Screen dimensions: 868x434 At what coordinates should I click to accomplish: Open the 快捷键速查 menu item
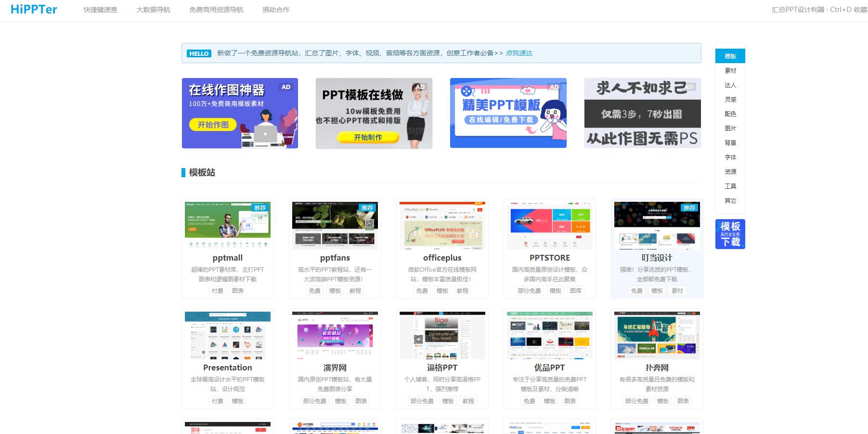[101, 9]
